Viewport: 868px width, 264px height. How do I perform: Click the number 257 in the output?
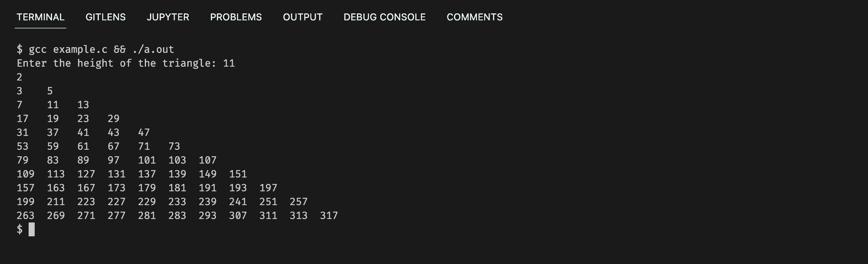pyautogui.click(x=299, y=202)
